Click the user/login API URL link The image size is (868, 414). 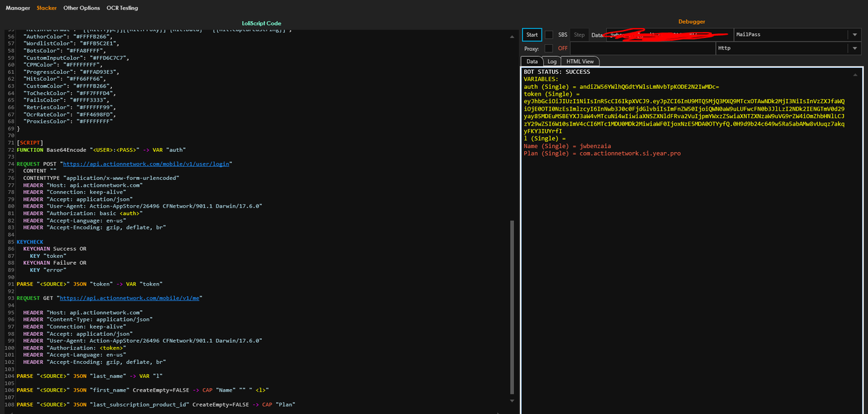click(x=147, y=164)
